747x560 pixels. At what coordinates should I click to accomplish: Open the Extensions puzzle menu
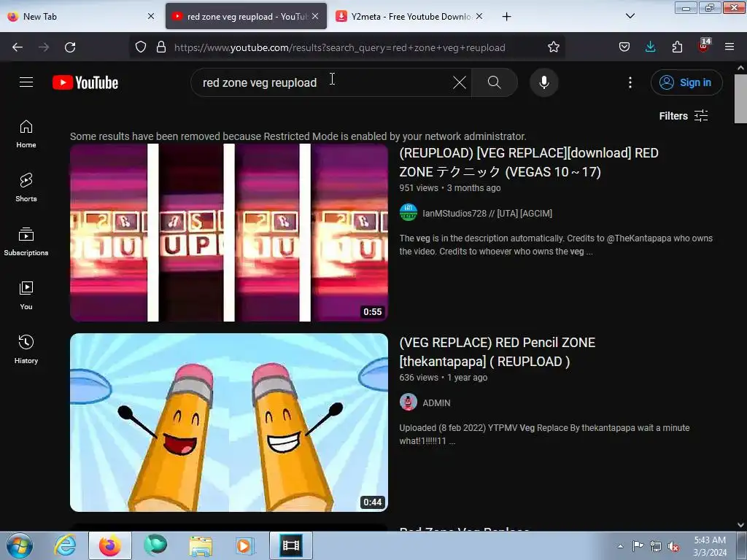pos(677,47)
